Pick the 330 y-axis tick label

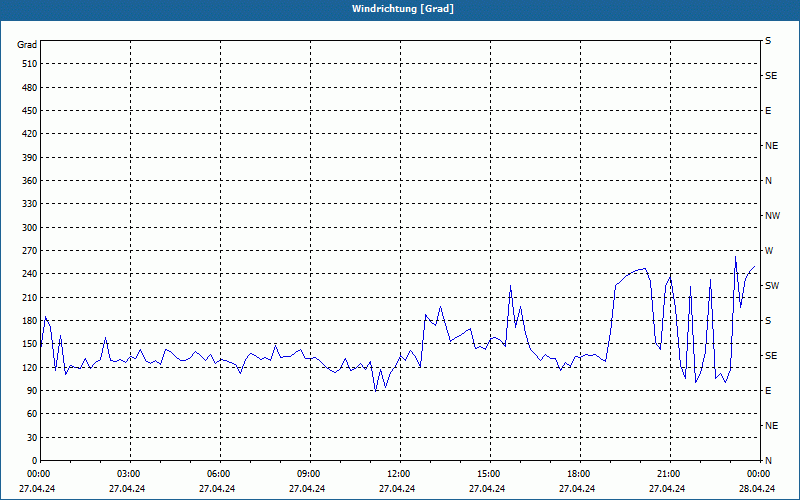(30, 204)
